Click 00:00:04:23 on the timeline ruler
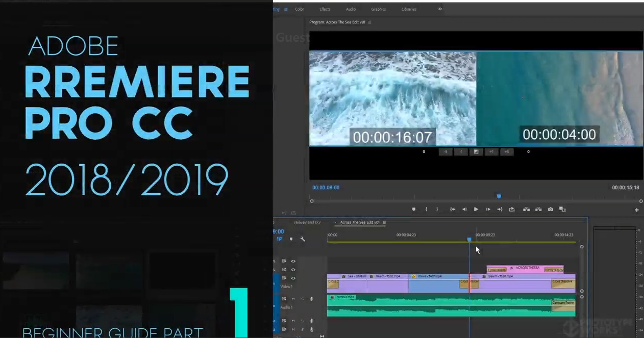Viewport: 644px width, 338px height. click(406, 235)
